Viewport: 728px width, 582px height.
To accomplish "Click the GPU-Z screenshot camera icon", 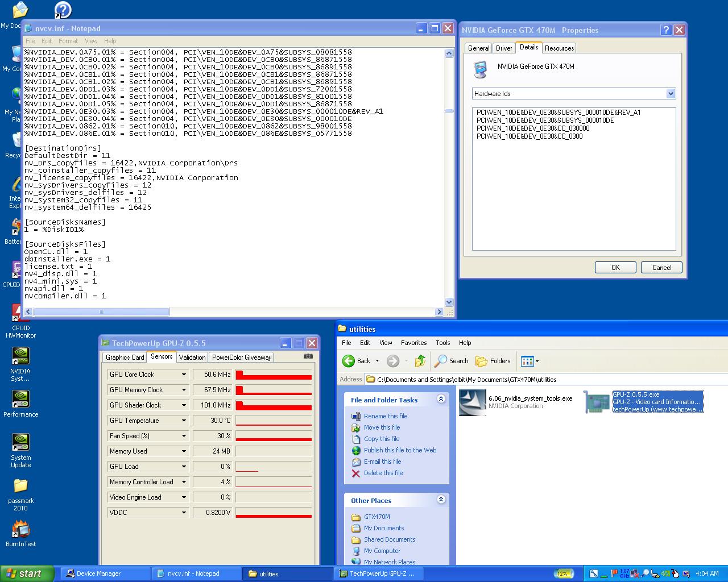I will [308, 356].
